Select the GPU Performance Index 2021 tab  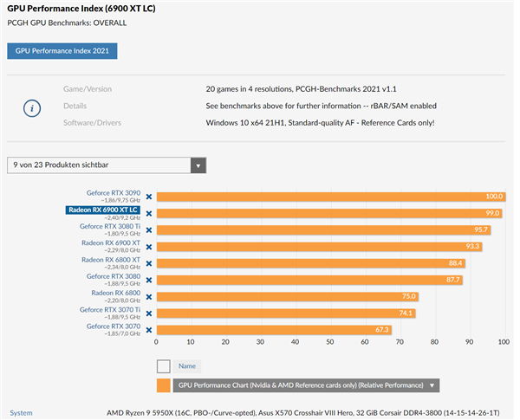(62, 51)
